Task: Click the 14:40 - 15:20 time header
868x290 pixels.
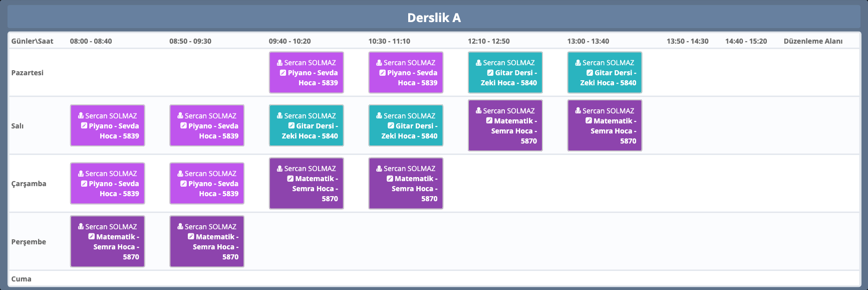Action: [x=746, y=41]
